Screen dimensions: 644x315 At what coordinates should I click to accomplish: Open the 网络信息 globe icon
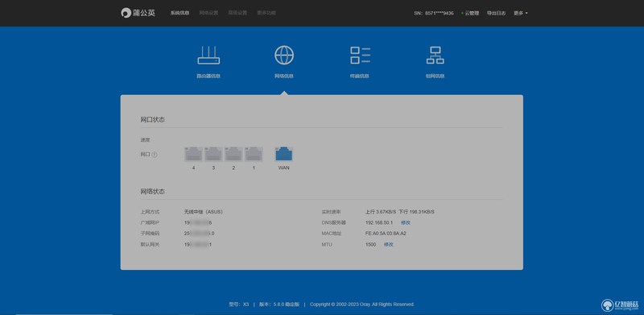click(284, 55)
